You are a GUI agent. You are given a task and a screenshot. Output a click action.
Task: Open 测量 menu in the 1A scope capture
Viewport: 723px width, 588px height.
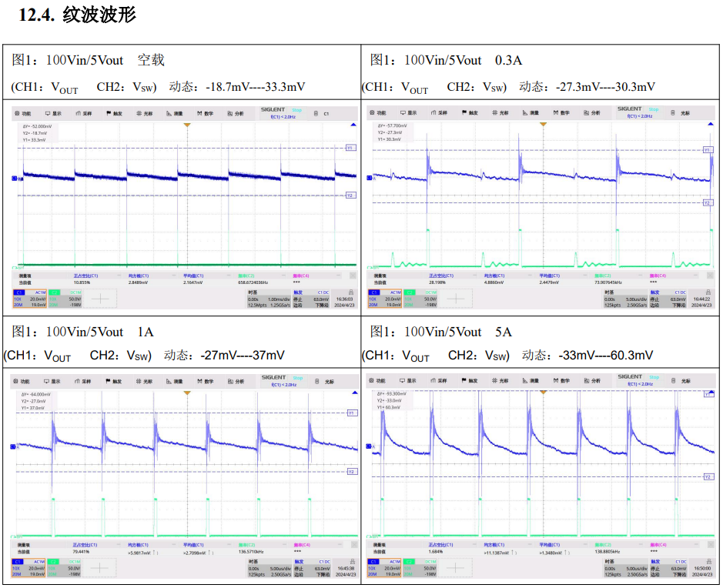[x=175, y=382]
